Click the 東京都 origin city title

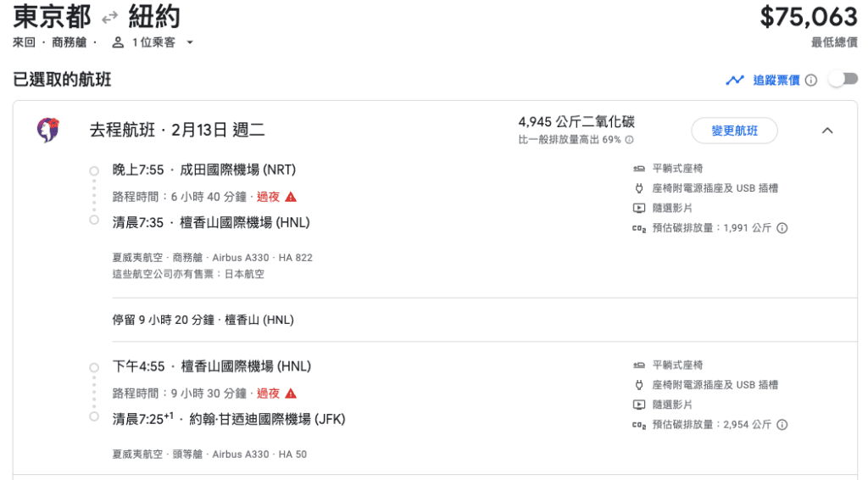pos(52,17)
